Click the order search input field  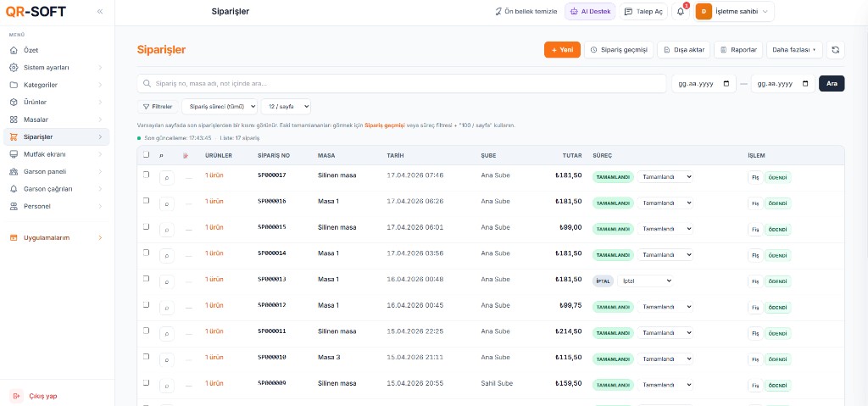pyautogui.click(x=402, y=84)
